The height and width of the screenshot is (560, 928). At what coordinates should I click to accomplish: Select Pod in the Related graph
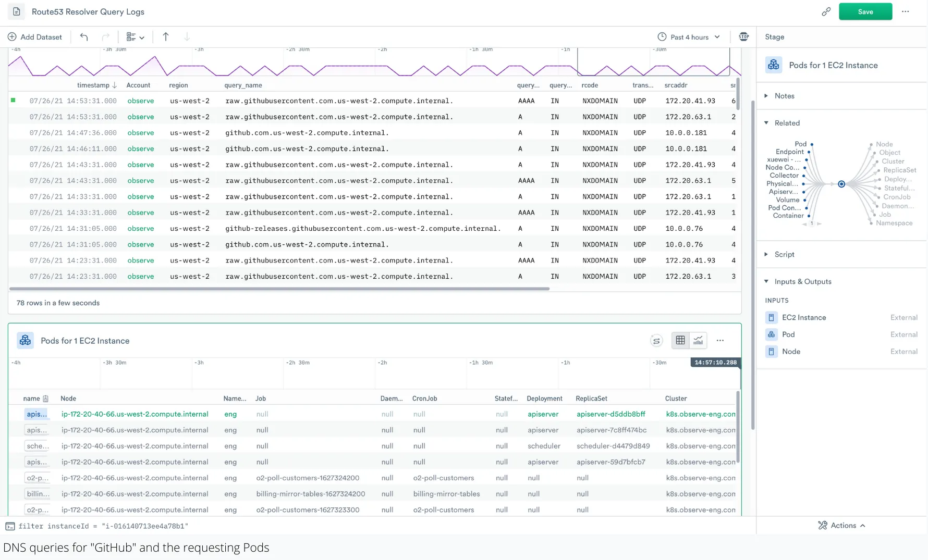click(x=801, y=144)
